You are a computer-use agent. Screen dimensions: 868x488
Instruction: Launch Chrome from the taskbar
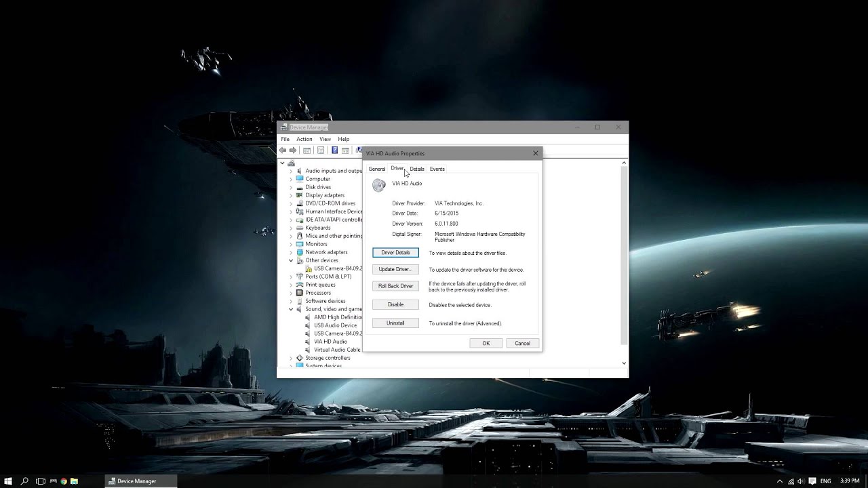point(64,481)
